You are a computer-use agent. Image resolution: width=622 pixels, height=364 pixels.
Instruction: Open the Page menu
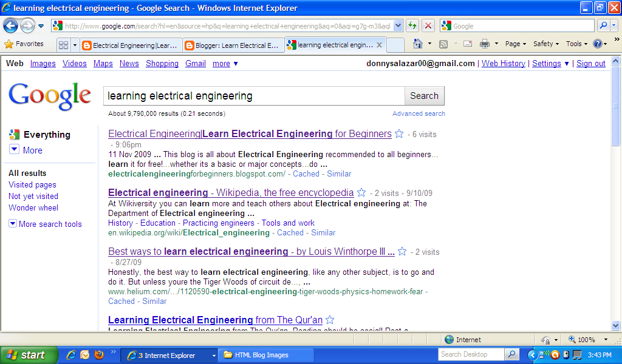tap(515, 44)
